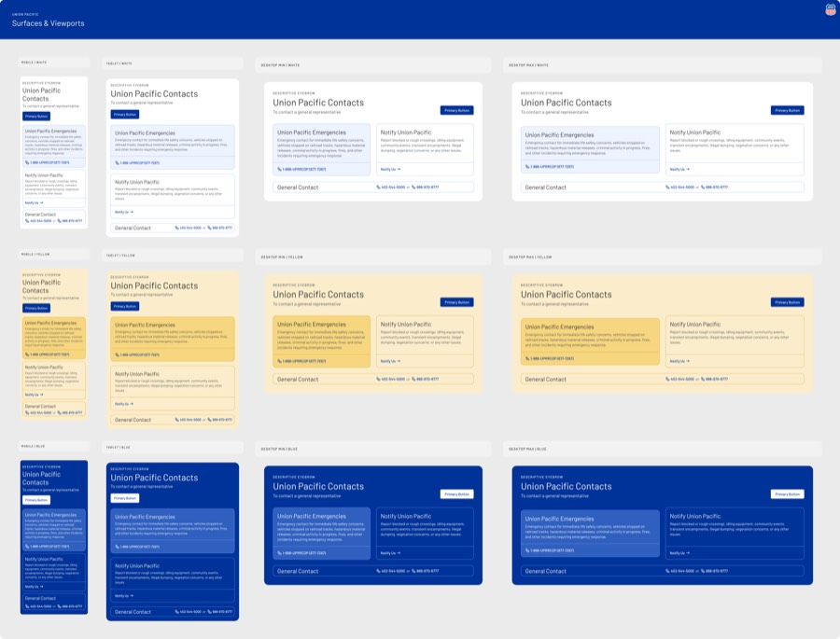The width and height of the screenshot is (840, 639).
Task: Select the TABLET | YELLOW section label
Action: pyautogui.click(x=120, y=256)
